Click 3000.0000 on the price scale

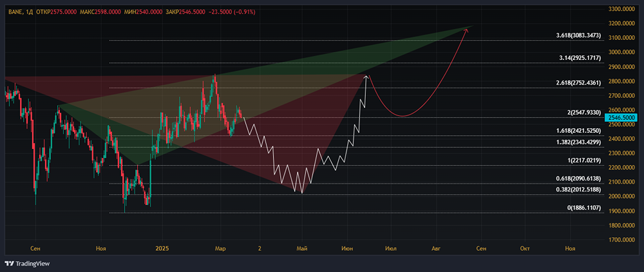pyautogui.click(x=621, y=52)
